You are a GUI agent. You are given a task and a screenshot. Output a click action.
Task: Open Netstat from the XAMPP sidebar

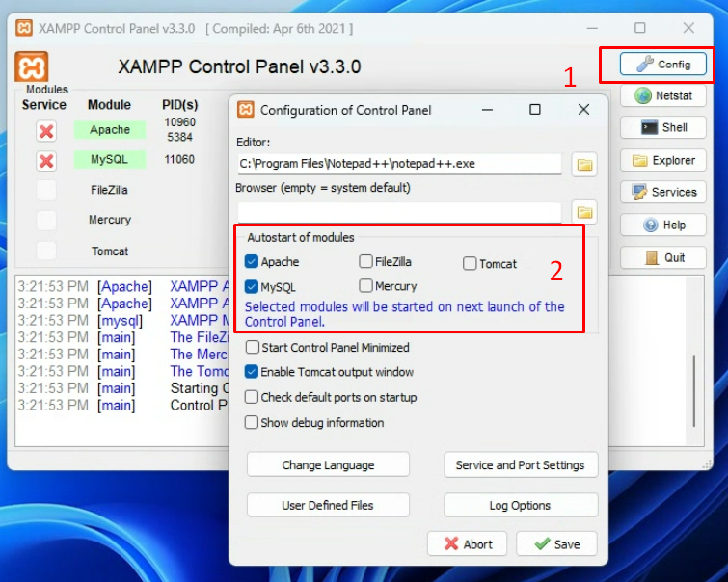pyautogui.click(x=663, y=95)
